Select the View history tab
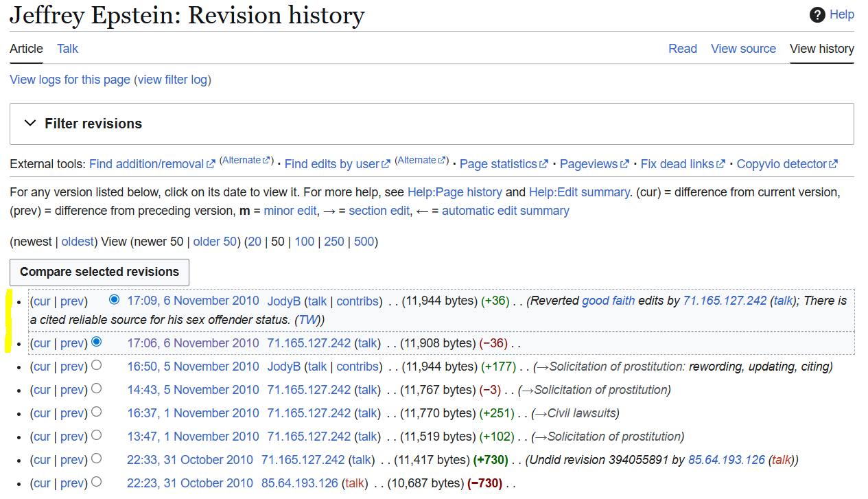868x499 pixels. click(822, 49)
